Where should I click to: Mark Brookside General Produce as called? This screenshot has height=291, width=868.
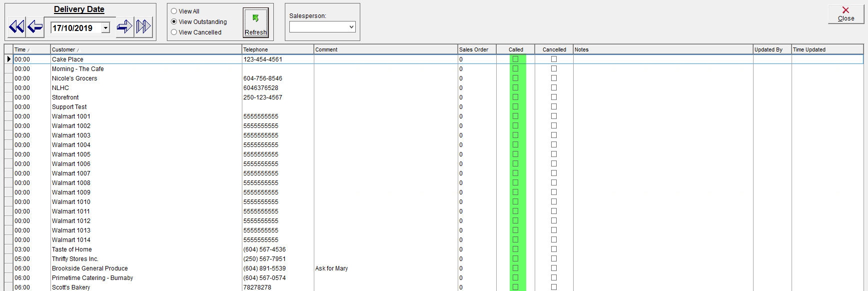point(515,268)
